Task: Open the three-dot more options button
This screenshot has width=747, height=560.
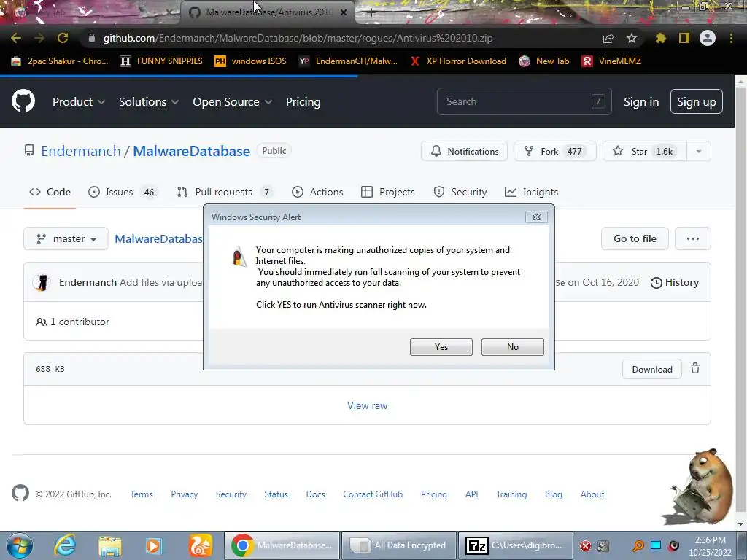Action: pos(693,238)
